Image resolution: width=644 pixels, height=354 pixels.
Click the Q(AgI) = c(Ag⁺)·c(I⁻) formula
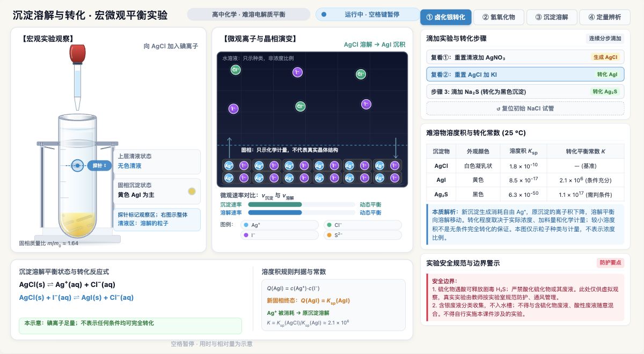point(293,289)
